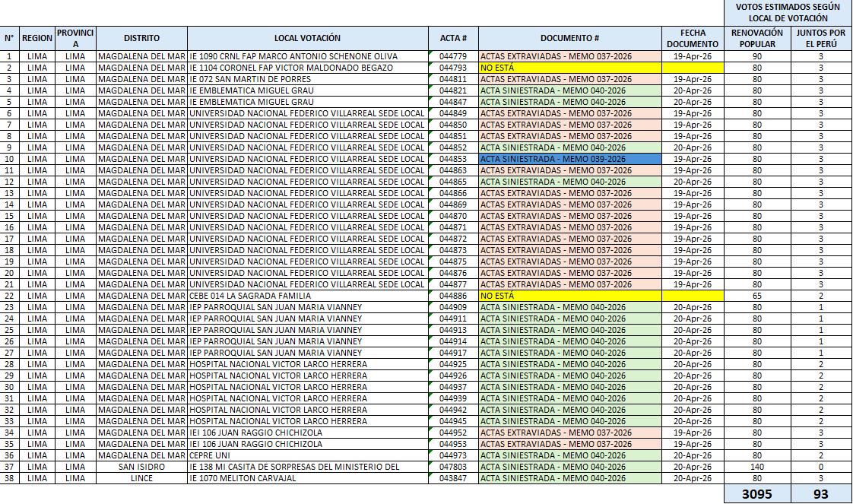The image size is (853, 504).
Task: Click the yellow NO ESTÁ cell for acta 044886
Action: pyautogui.click(x=569, y=296)
